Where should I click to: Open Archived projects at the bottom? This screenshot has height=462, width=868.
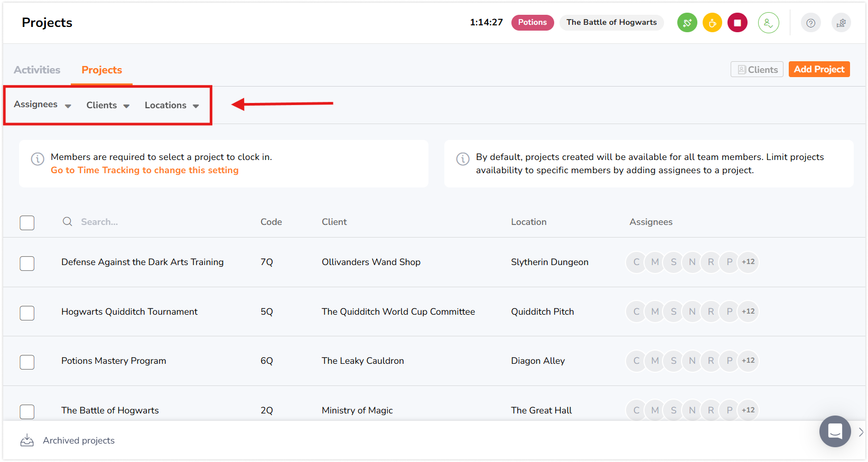coord(79,440)
